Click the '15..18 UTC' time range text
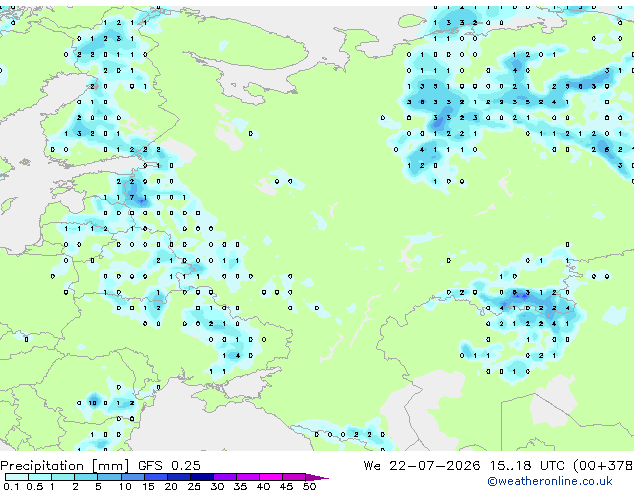The height and width of the screenshot is (490, 634). click(526, 465)
